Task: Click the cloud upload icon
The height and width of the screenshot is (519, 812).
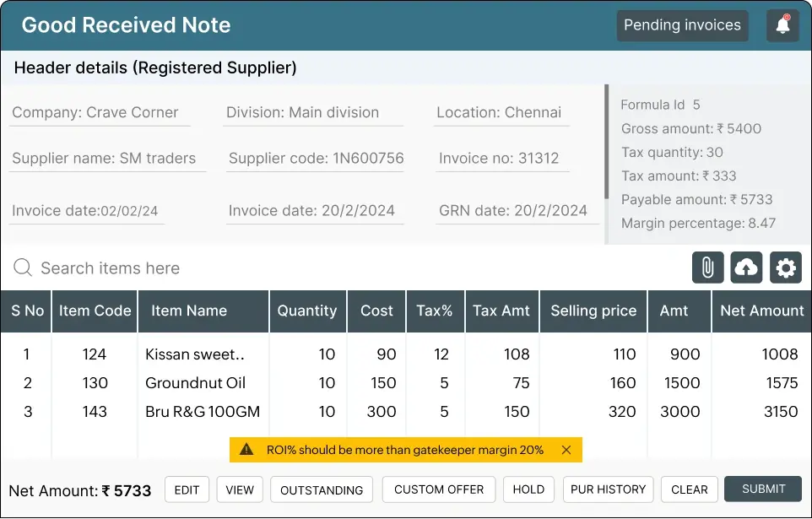Action: 746,268
